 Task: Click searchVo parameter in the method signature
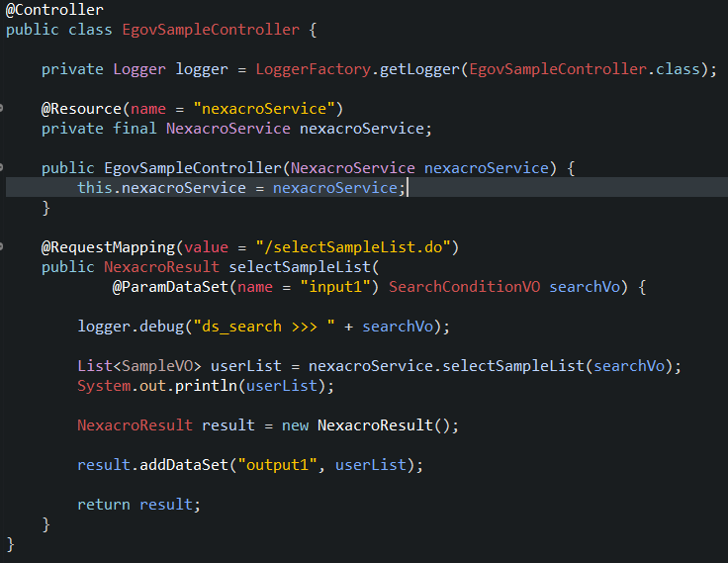click(585, 287)
